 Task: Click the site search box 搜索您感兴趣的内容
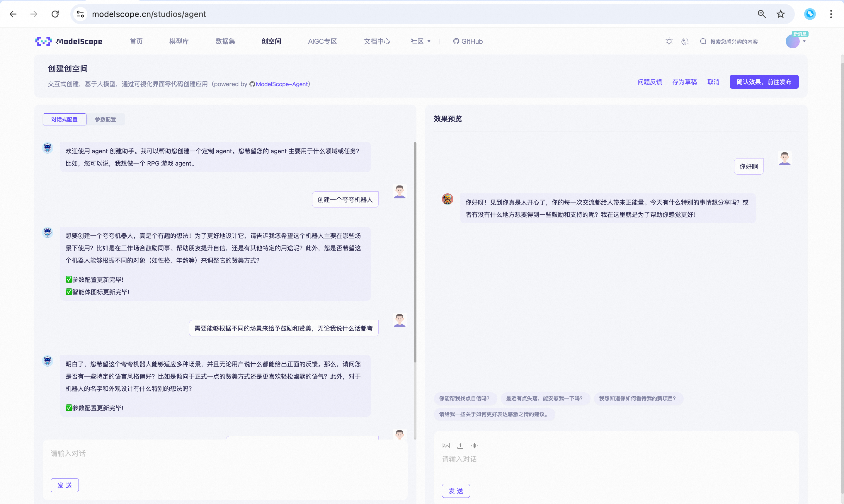[x=734, y=41]
